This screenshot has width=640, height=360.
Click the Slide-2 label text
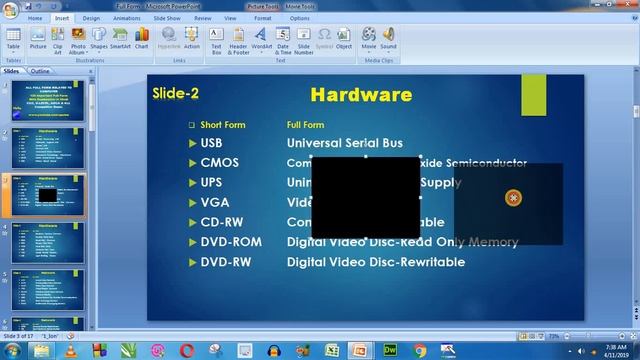pyautogui.click(x=176, y=93)
